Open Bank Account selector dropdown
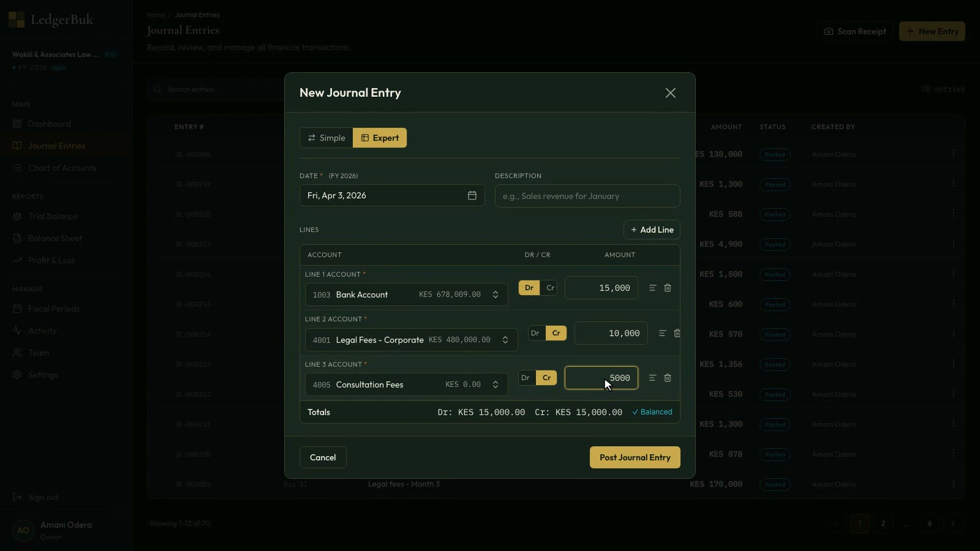The image size is (980, 551). (x=406, y=294)
